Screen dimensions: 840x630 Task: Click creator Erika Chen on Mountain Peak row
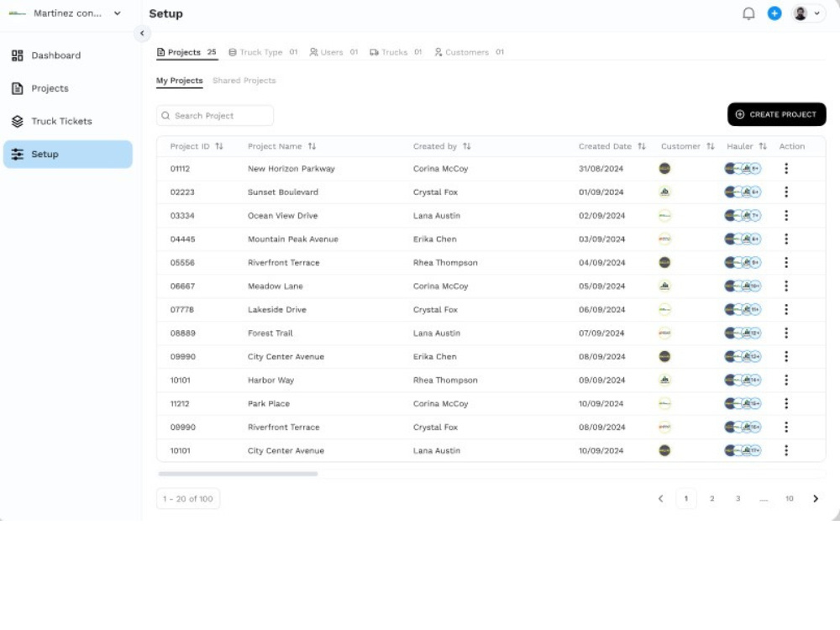[435, 239]
